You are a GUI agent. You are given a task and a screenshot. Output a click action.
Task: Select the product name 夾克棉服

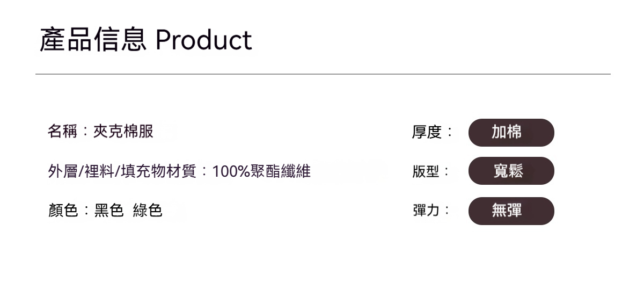tap(123, 131)
